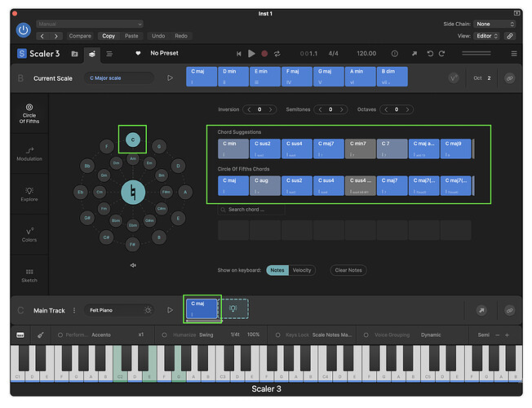Click speaker icon below the circle
This screenshot has height=408, width=532.
pos(133,265)
